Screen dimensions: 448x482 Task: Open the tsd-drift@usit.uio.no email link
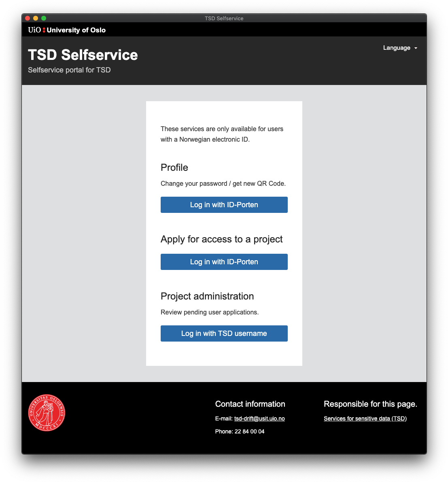[x=259, y=419]
